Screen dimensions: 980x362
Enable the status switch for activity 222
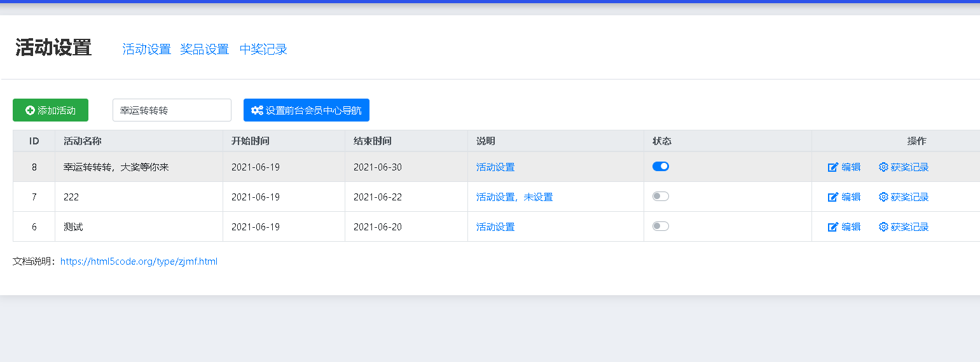[x=661, y=197]
